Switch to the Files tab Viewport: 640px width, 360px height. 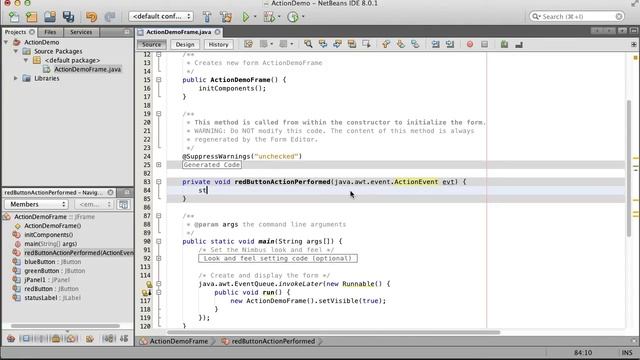point(50,32)
